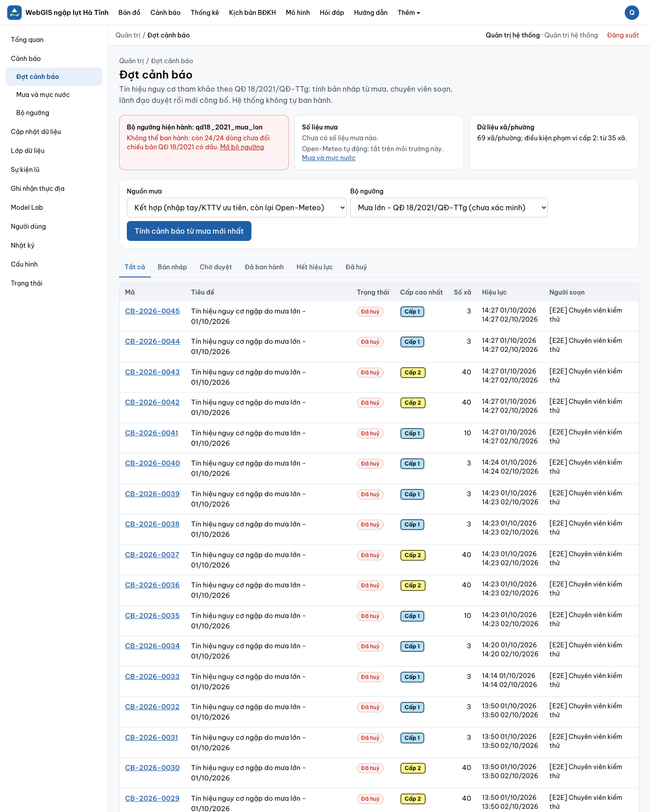Open the Nguồn mưa dropdown

point(237,208)
